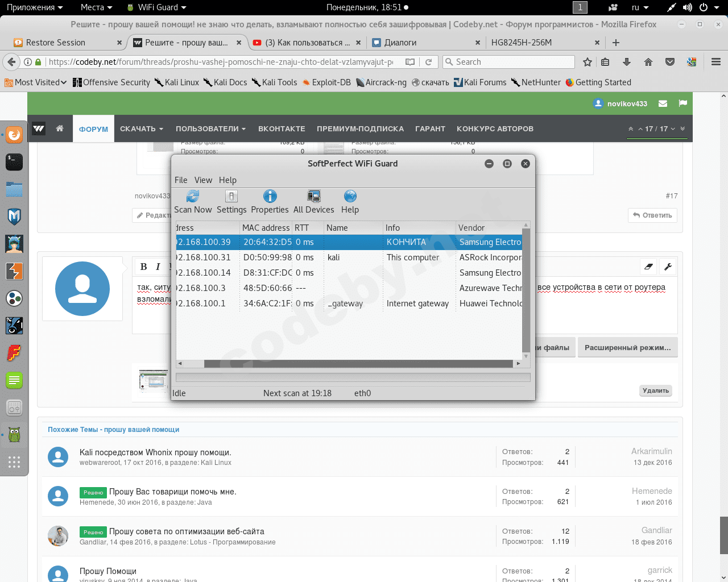Image resolution: width=728 pixels, height=582 pixels.
Task: Open the WiFi Guard app menu in top panel
Action: coord(156,7)
